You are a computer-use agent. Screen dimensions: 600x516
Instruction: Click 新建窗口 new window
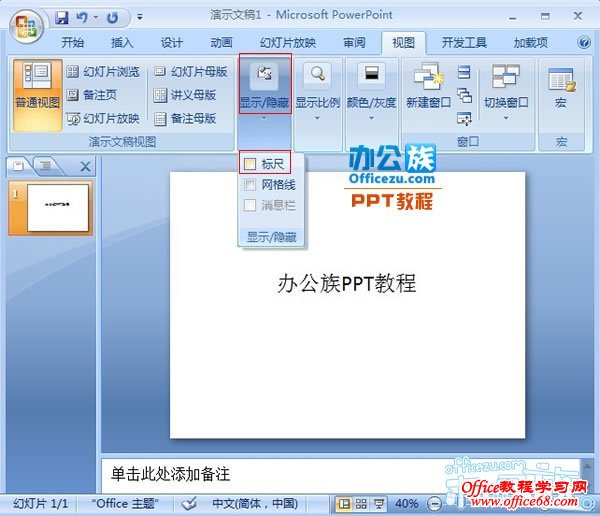[428, 85]
